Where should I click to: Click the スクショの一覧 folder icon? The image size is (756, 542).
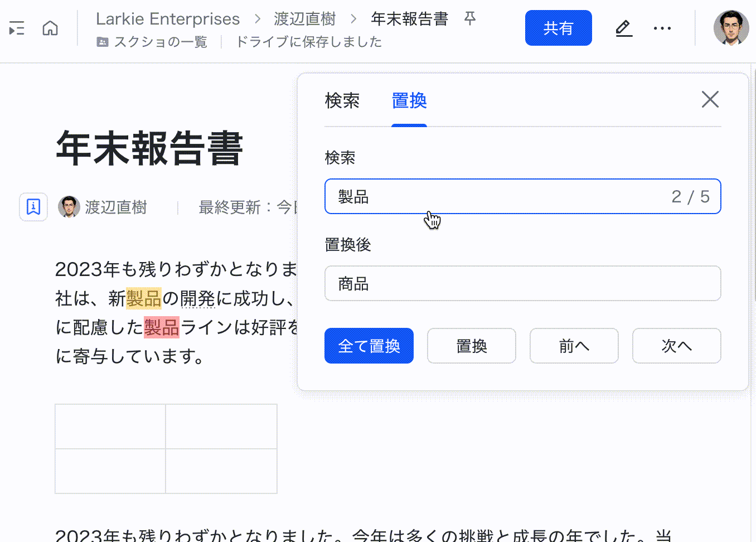103,41
